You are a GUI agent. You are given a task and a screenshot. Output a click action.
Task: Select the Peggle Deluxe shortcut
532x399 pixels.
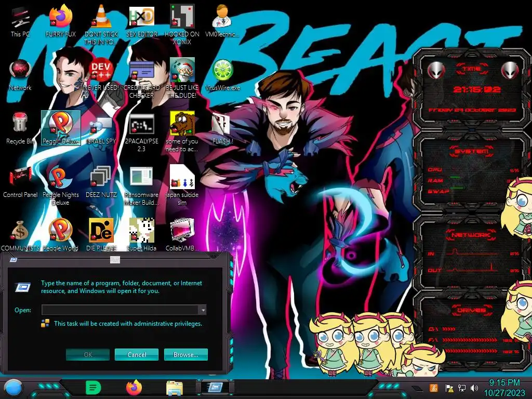(x=61, y=128)
